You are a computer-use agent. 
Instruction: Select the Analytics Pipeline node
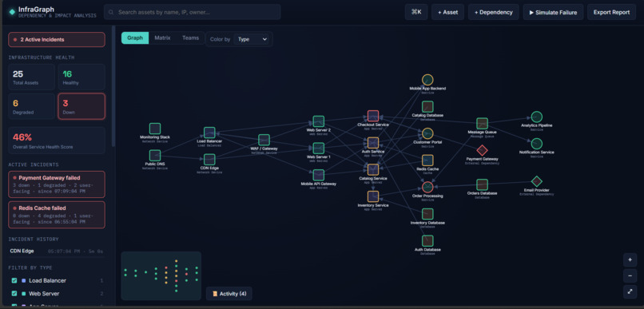536,117
